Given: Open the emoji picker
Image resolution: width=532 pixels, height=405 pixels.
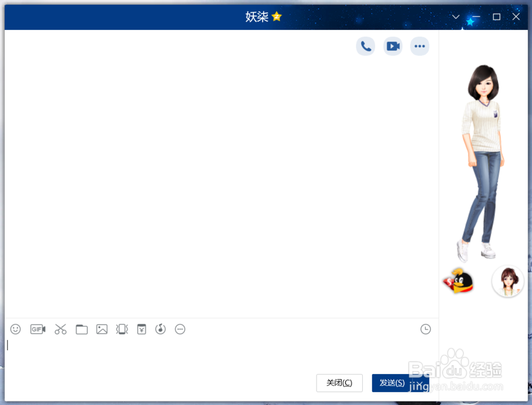Looking at the screenshot, I should pos(15,329).
